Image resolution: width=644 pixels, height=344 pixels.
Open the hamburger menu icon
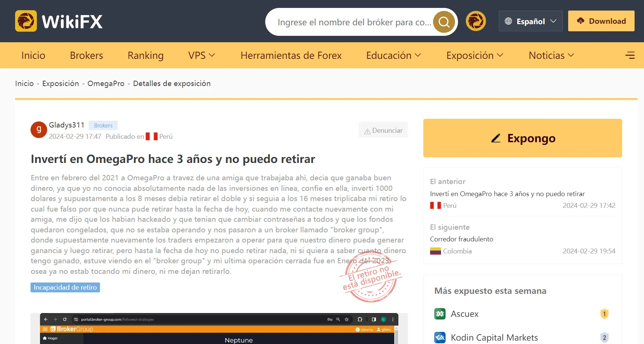[x=630, y=55]
